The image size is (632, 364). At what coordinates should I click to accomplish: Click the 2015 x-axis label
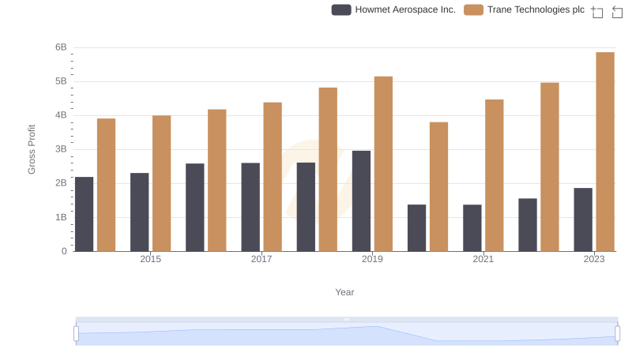(x=150, y=259)
